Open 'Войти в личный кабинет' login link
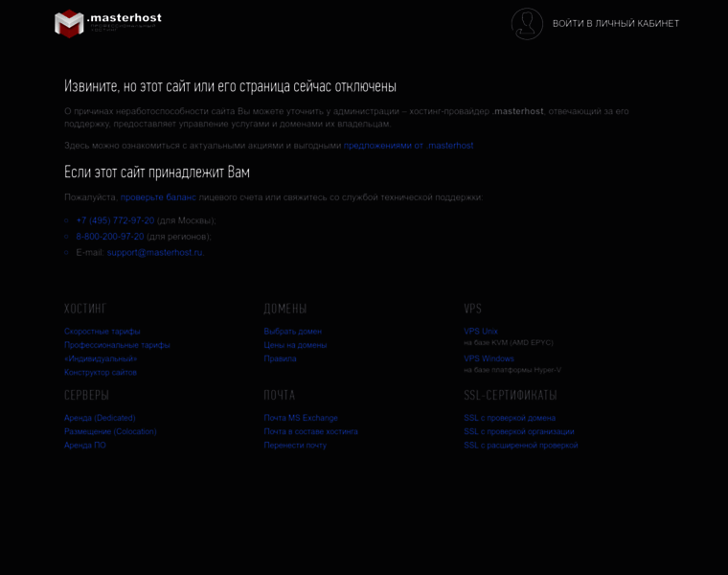Image resolution: width=728 pixels, height=575 pixels. tap(616, 24)
